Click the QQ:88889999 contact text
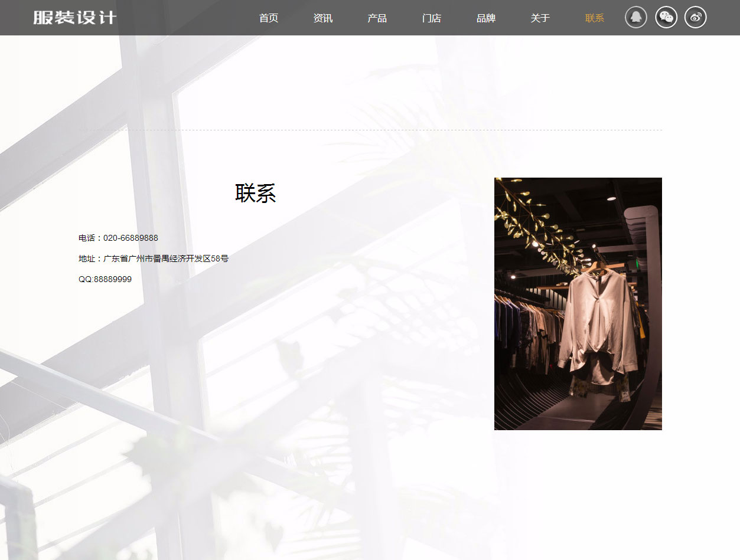The height and width of the screenshot is (560, 740). click(105, 279)
